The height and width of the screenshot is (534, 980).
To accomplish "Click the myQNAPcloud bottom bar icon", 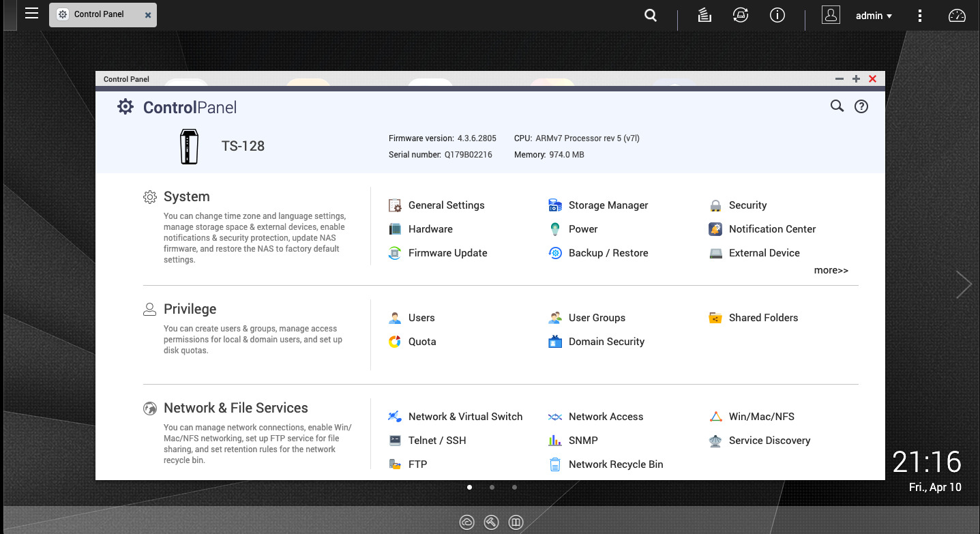I will 467,522.
